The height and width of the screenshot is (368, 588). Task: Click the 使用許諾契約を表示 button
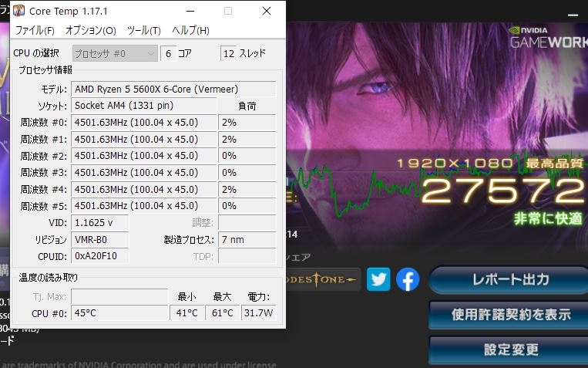tap(510, 315)
